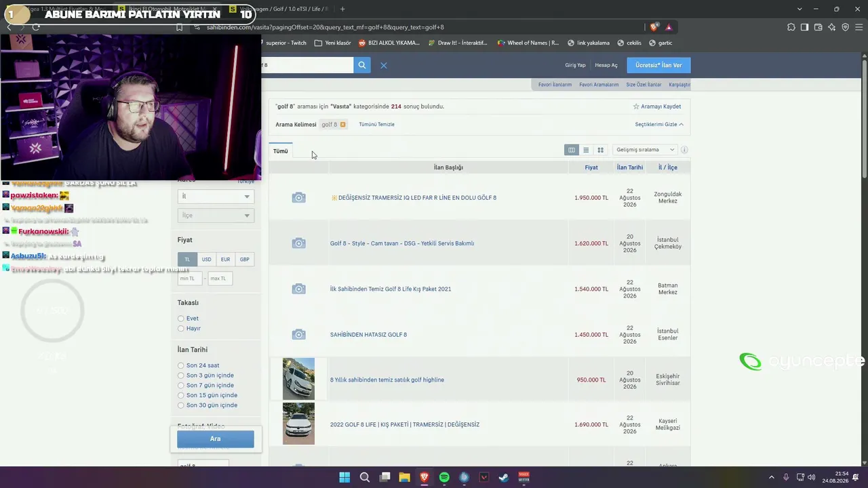This screenshot has width=868, height=488.
Task: Click the Brave Rewards triangle icon
Action: (x=669, y=27)
